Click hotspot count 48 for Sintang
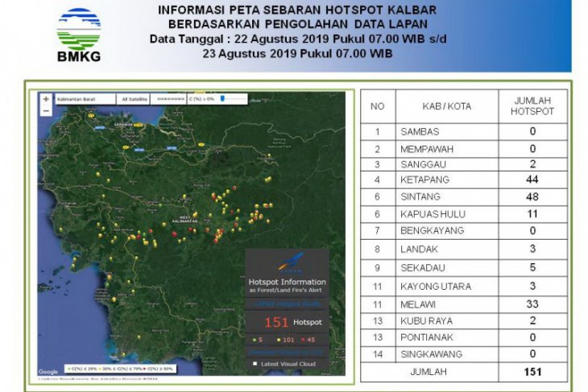This screenshot has height=392, width=588. [x=532, y=196]
